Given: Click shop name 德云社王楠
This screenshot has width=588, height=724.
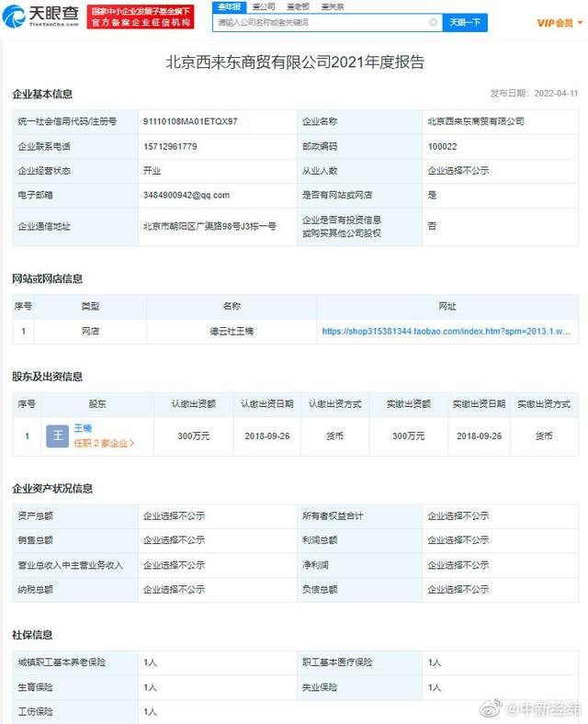Looking at the screenshot, I should coord(232,331).
